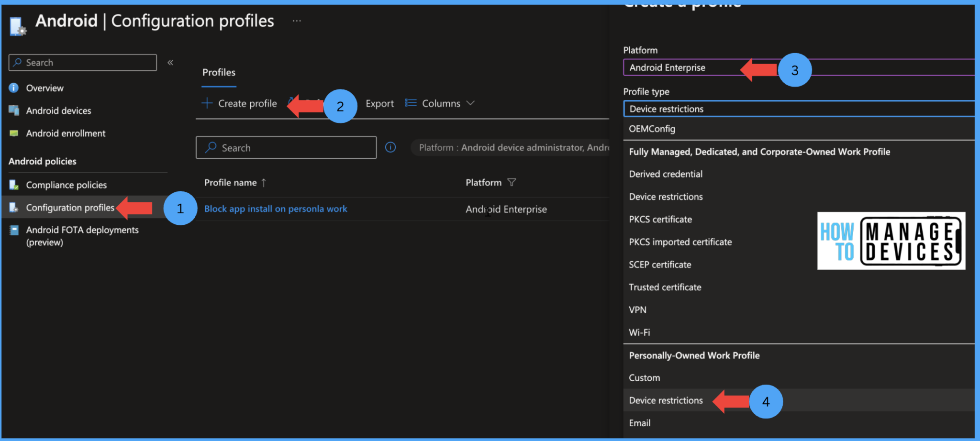Select Configuration profiles in sidebar

click(70, 208)
